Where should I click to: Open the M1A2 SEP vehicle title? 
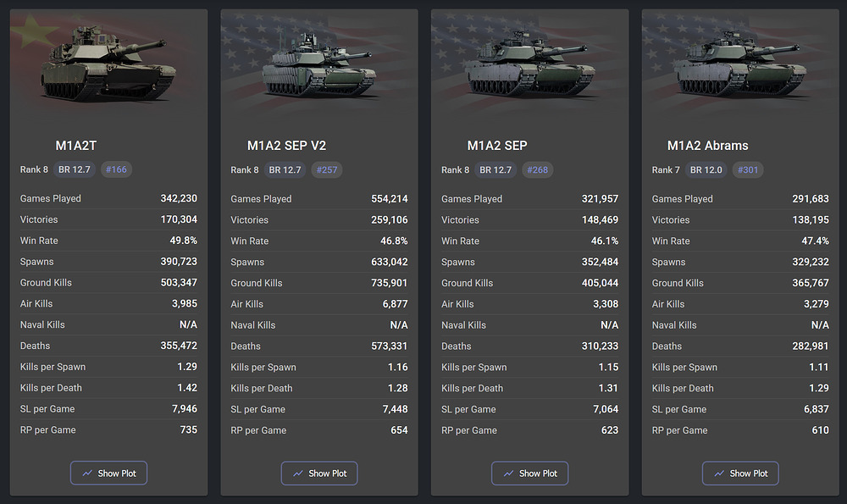[x=497, y=146]
